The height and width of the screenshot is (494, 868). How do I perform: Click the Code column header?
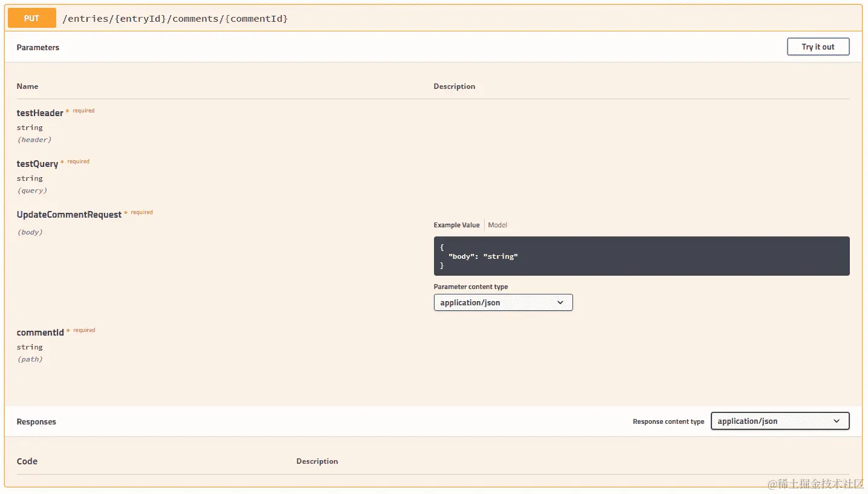point(27,461)
